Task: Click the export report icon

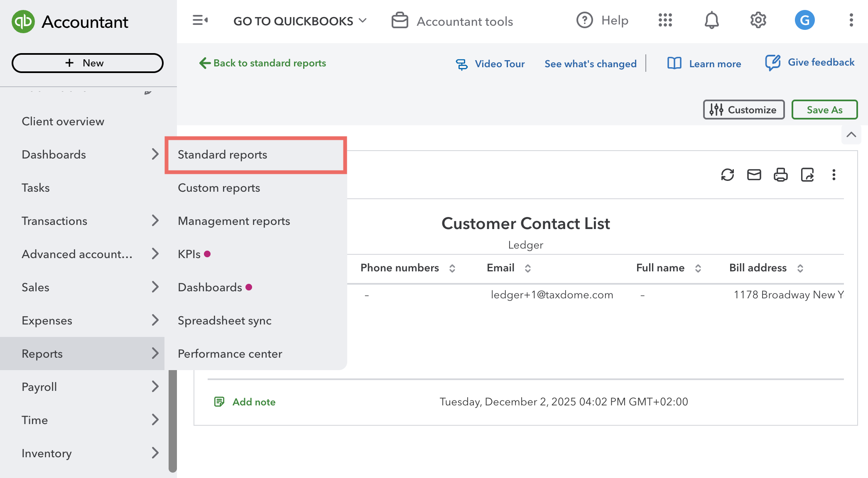Action: [x=807, y=175]
